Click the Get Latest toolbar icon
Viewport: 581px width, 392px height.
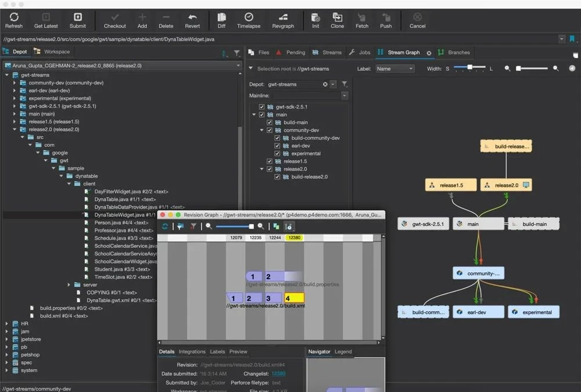coord(46,20)
